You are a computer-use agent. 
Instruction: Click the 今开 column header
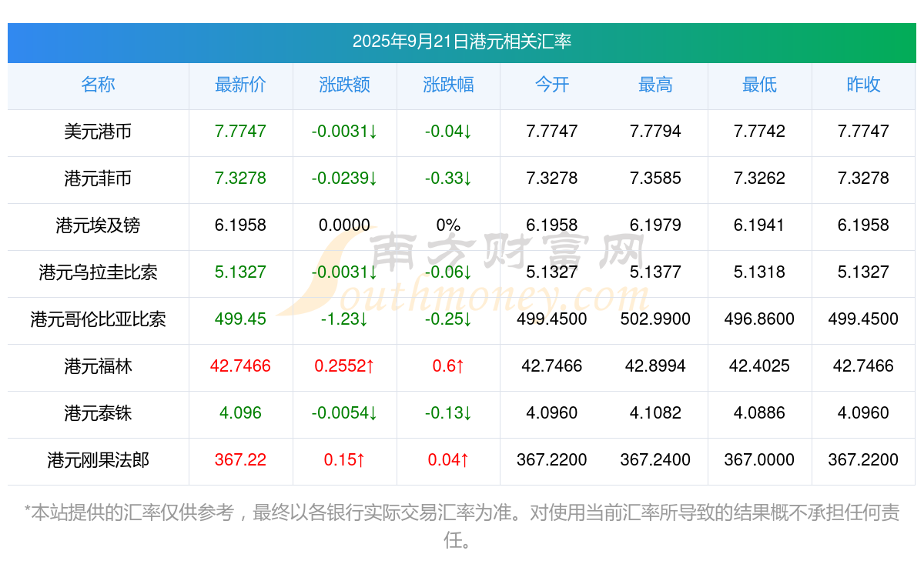pyautogui.click(x=552, y=85)
